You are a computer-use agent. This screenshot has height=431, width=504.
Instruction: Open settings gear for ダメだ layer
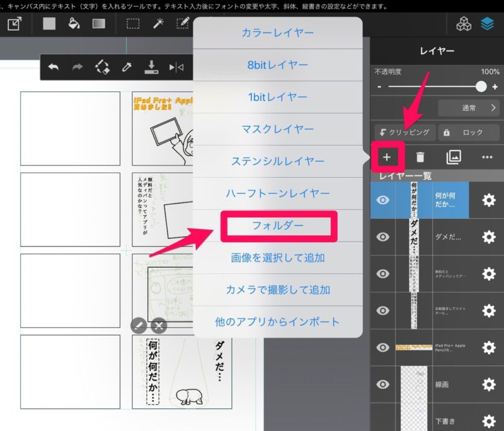pyautogui.click(x=489, y=237)
